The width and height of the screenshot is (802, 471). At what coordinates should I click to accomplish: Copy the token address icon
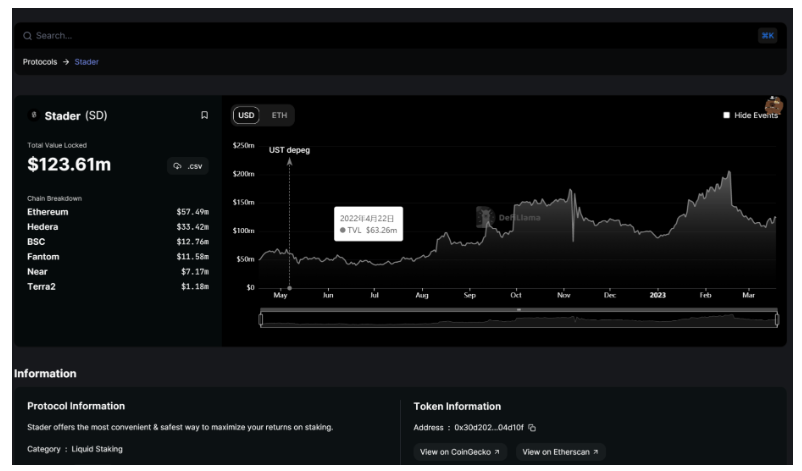532,428
